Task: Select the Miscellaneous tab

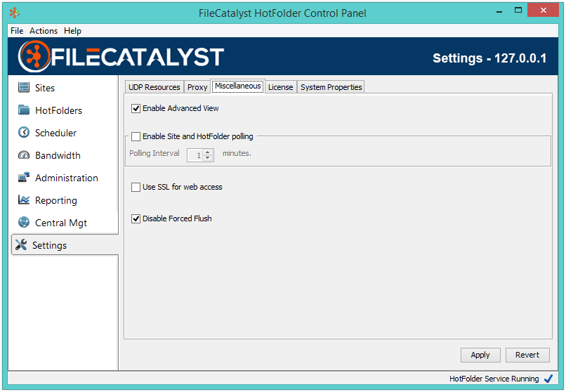Action: [x=238, y=86]
